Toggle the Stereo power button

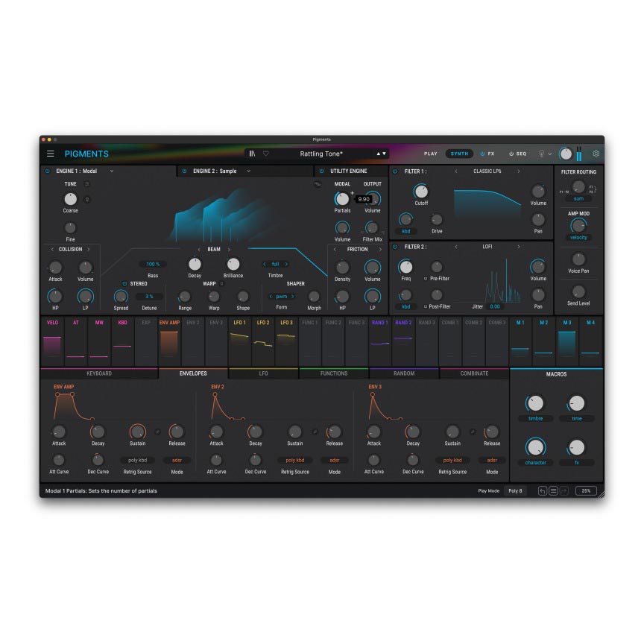pyautogui.click(x=124, y=284)
